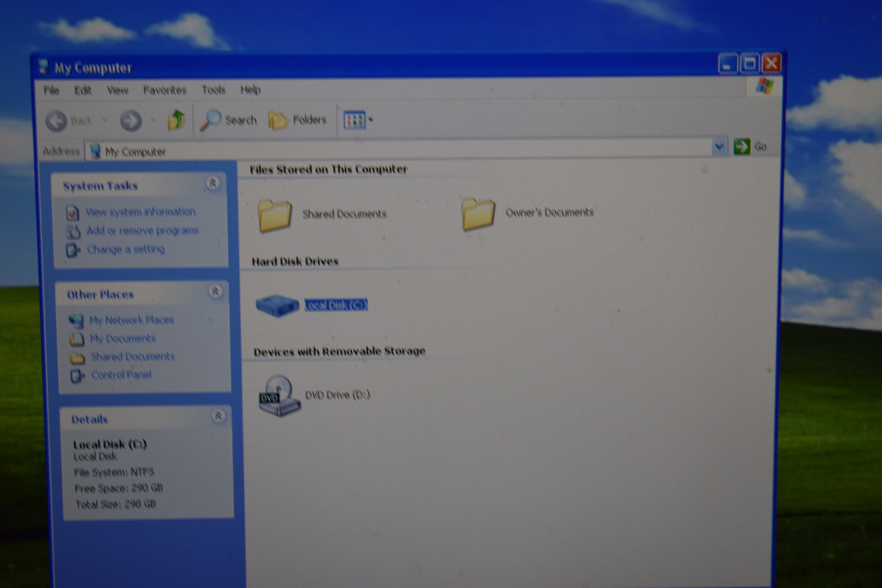The image size is (882, 588).
Task: Open the View menu
Action: pos(117,90)
